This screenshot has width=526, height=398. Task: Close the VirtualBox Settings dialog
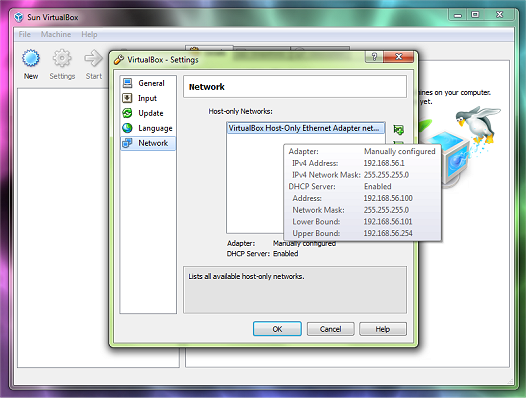tap(399, 57)
